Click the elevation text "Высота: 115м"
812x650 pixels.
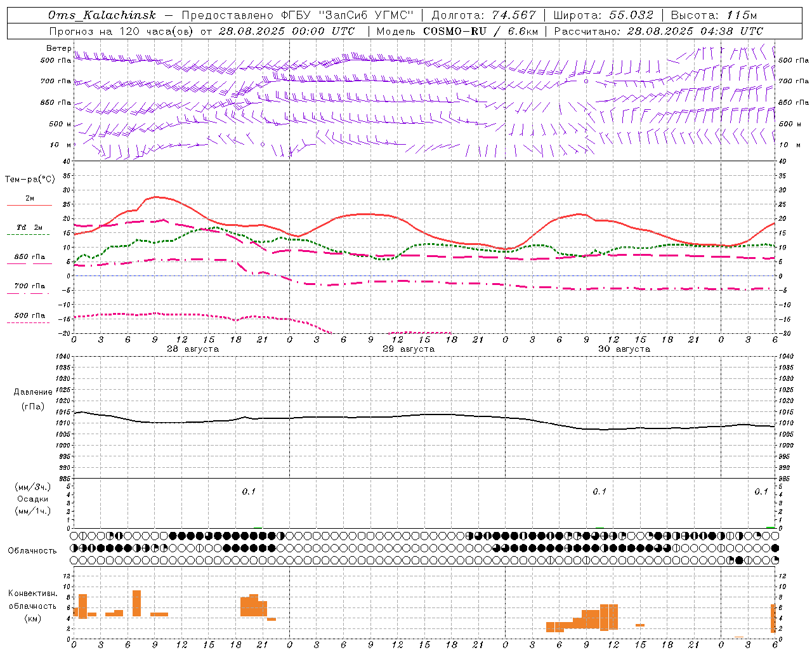pyautogui.click(x=714, y=15)
